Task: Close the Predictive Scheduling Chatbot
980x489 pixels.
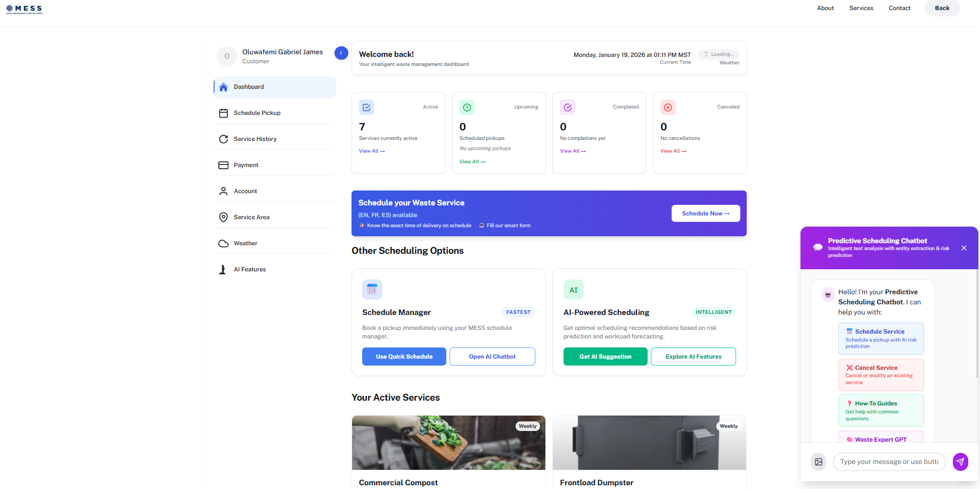Action: pos(964,248)
